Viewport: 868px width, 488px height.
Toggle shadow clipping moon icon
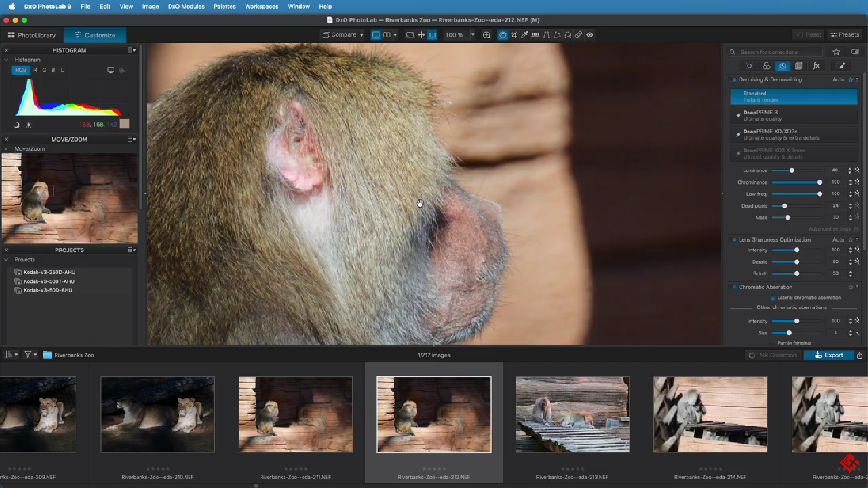17,125
